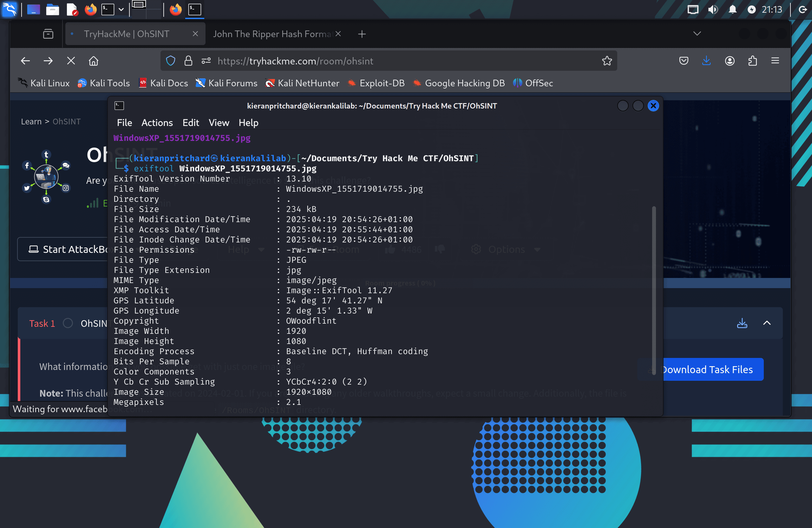The height and width of the screenshot is (528, 812).
Task: Collapse Task 1 section chevron
Action: [767, 323]
